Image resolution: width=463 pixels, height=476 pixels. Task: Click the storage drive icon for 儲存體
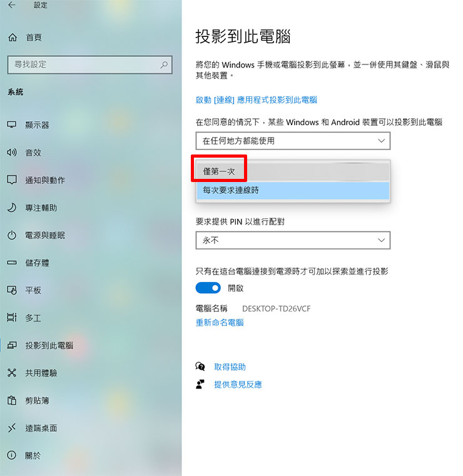point(12,263)
